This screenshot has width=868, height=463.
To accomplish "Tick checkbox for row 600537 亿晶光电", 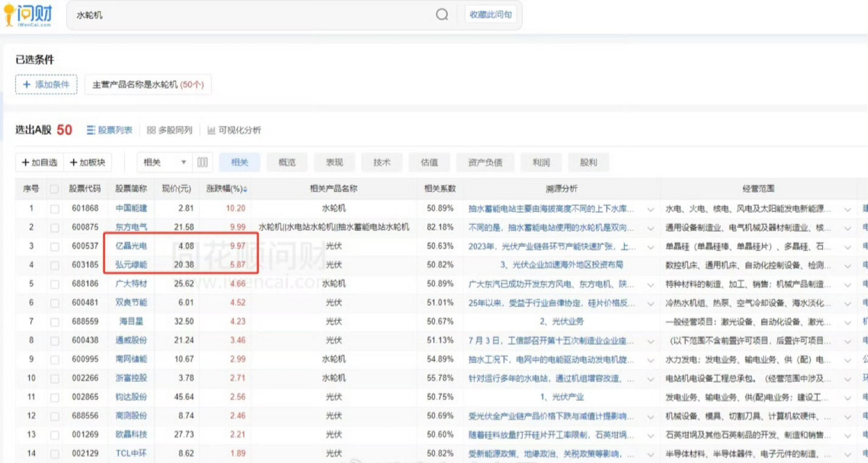I will coord(54,246).
